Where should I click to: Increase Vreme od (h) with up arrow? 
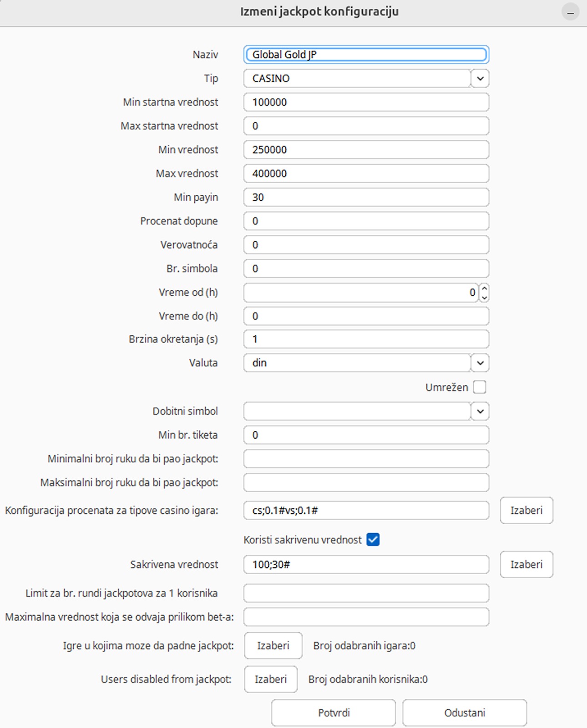tap(484, 288)
